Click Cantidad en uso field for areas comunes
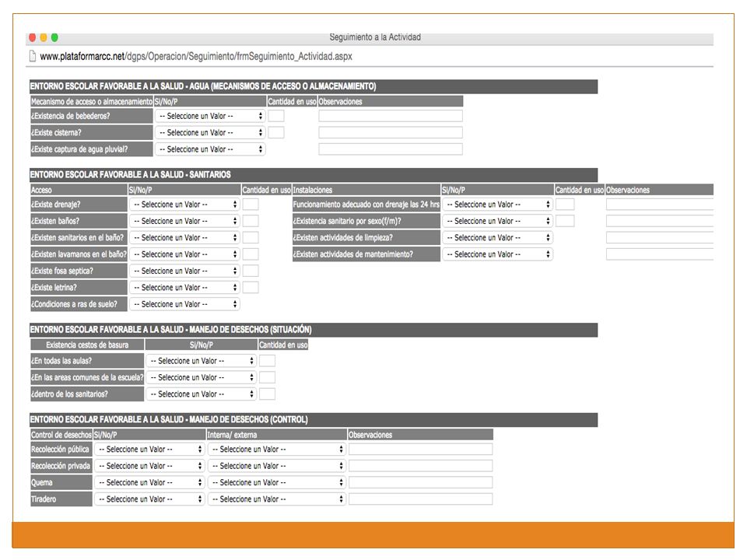 click(x=267, y=378)
